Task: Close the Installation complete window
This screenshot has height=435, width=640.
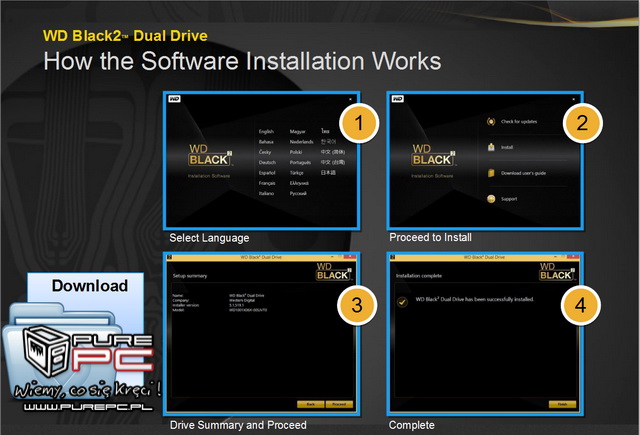Action: [x=573, y=257]
